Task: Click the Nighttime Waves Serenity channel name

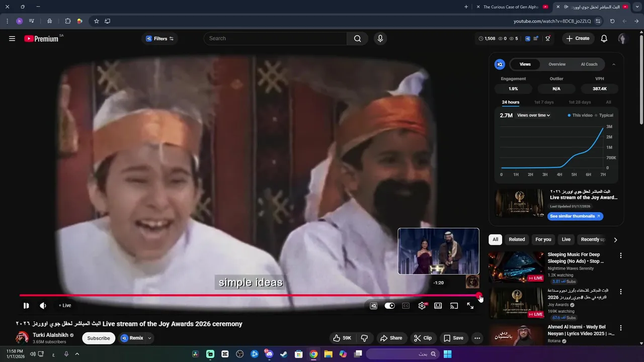Action: 571,268
